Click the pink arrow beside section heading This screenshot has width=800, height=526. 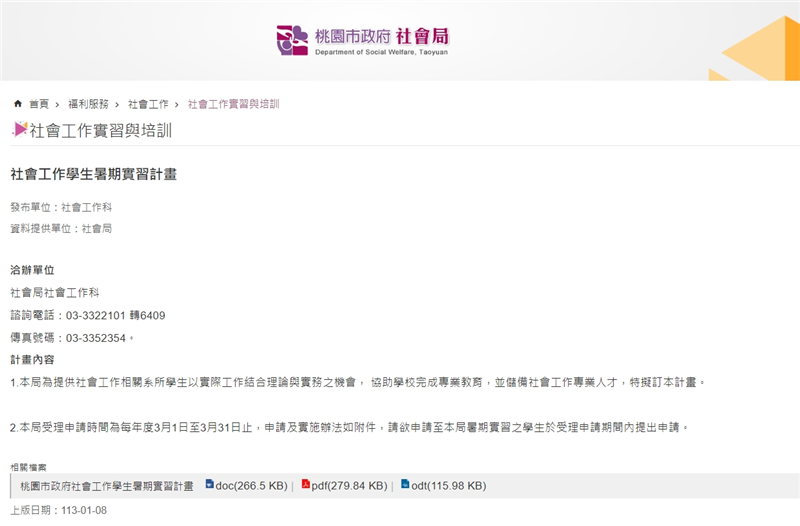(20, 130)
